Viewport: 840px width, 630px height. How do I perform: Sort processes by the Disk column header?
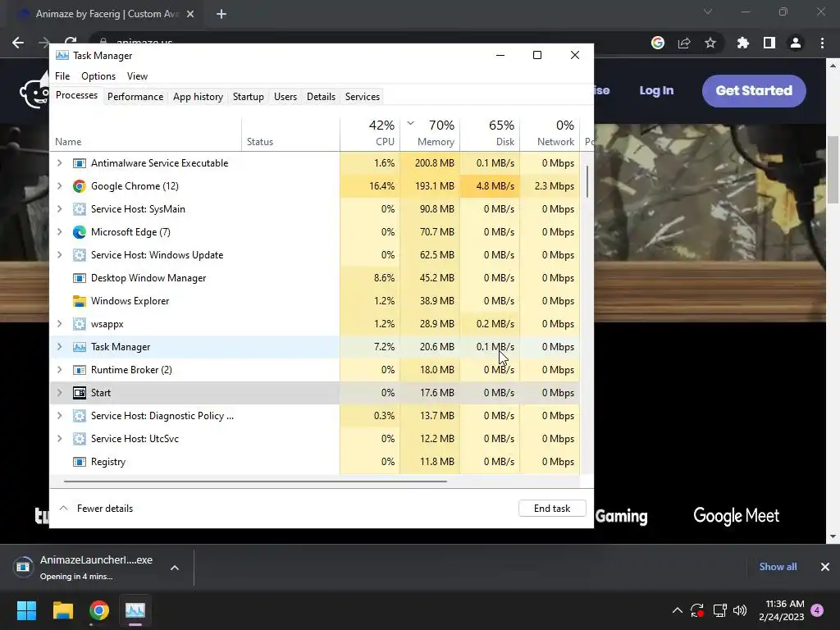pyautogui.click(x=490, y=133)
